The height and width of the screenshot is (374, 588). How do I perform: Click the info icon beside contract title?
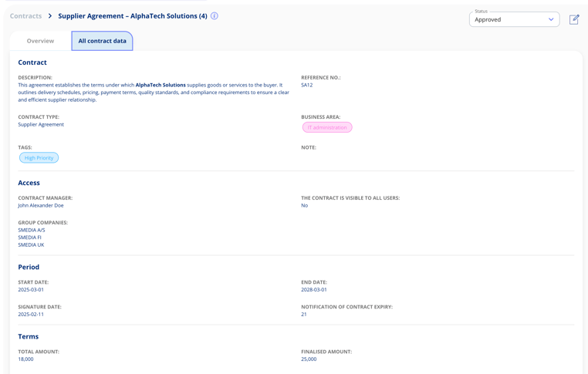[x=215, y=16]
